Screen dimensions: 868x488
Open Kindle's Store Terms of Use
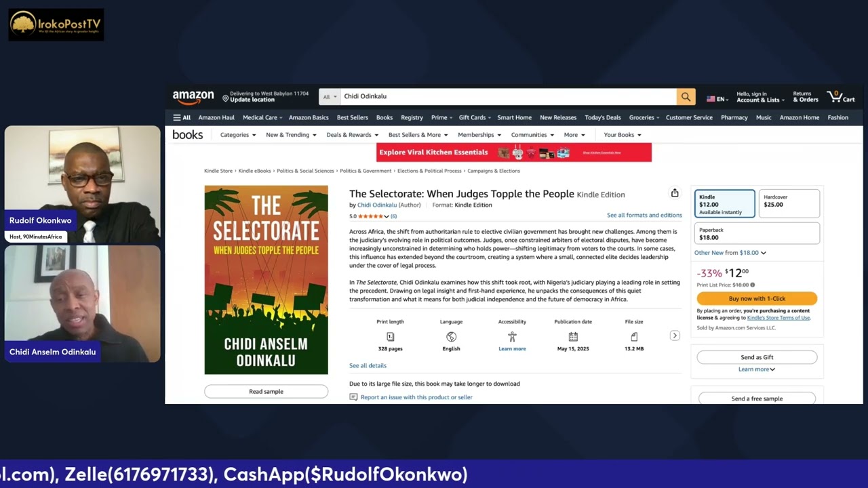tap(778, 318)
